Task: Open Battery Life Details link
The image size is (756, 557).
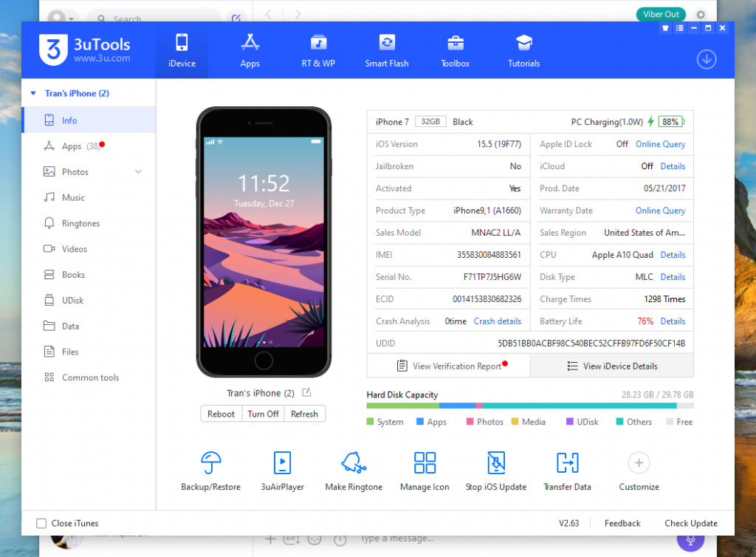Action: pos(673,321)
